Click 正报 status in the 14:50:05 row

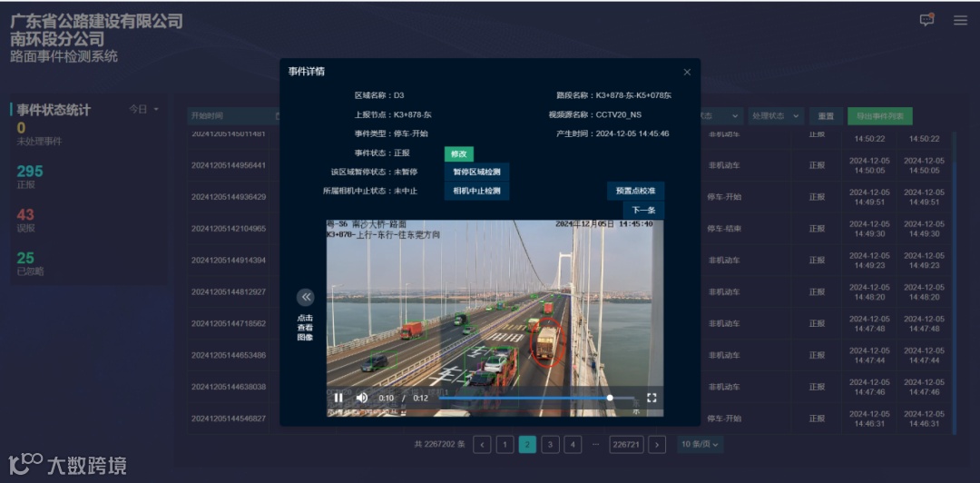pyautogui.click(x=817, y=165)
